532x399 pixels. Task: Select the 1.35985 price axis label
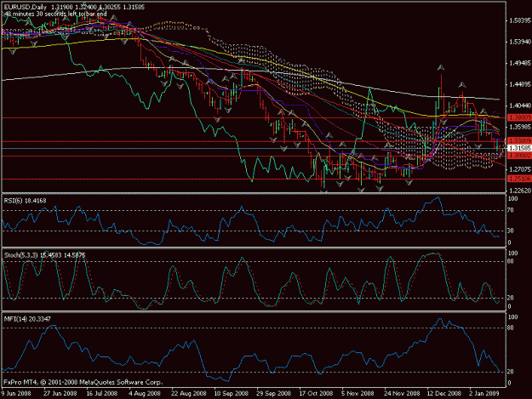[519, 127]
